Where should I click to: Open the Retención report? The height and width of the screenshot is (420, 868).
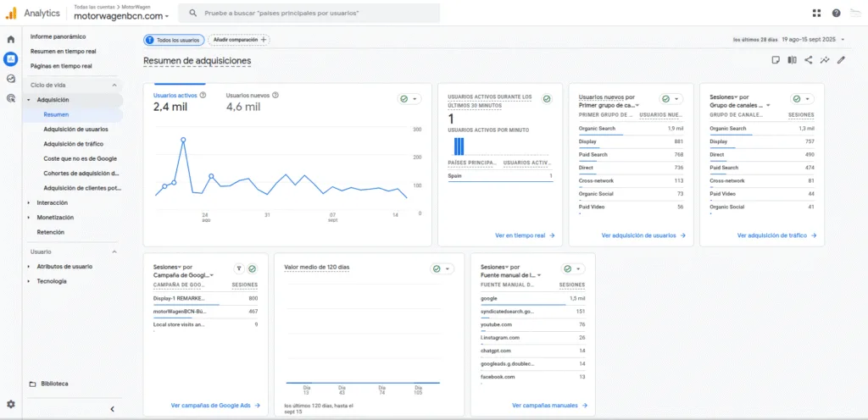[50, 232]
